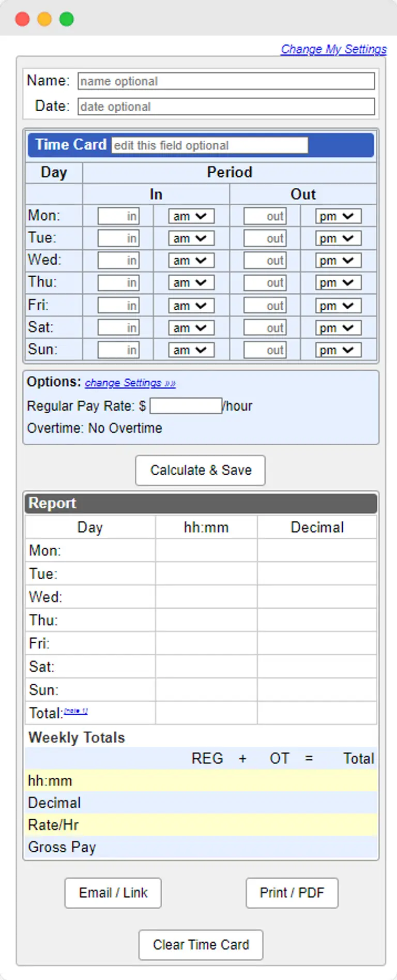Open the Sunday Out pm dropdown
Image resolution: width=397 pixels, height=980 pixels.
[x=338, y=350]
